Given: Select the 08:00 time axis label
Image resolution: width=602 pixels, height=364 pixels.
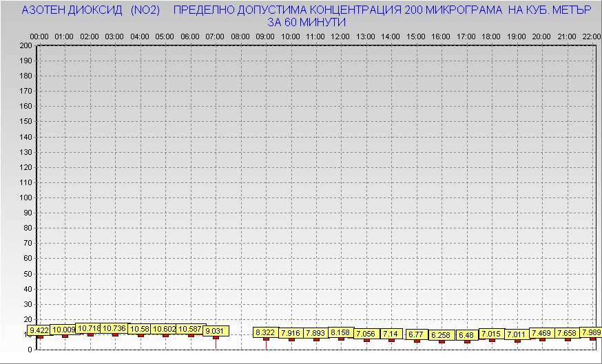Looking at the screenshot, I should click(240, 36).
